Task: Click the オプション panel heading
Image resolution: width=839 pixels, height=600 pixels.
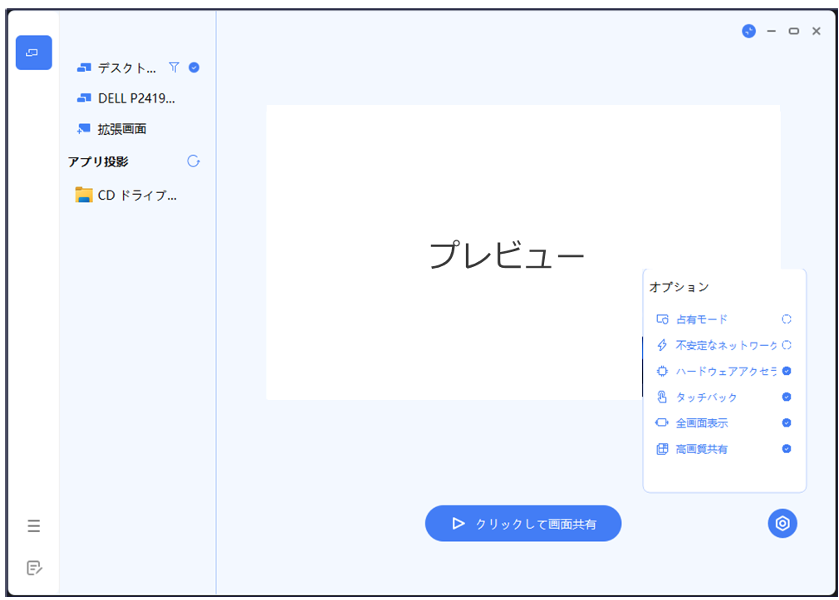Action: (679, 287)
